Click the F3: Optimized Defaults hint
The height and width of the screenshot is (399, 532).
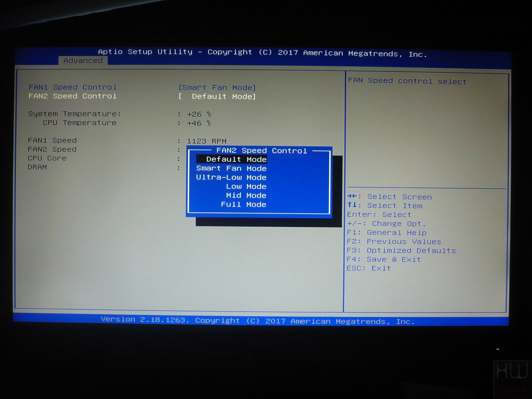pos(401,251)
